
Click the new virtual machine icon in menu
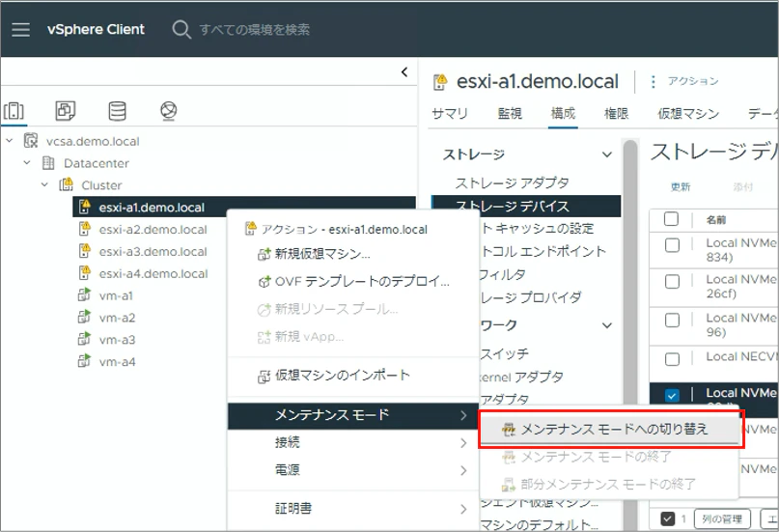point(264,255)
